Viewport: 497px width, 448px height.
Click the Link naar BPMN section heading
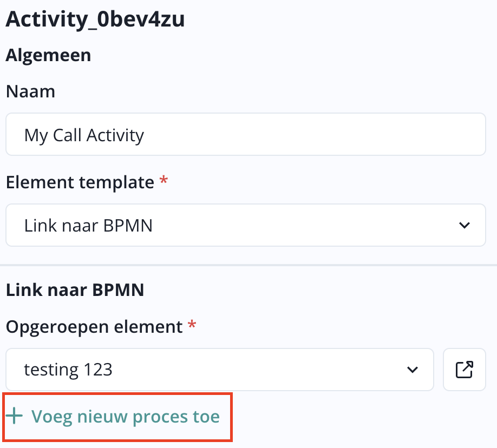(75, 290)
